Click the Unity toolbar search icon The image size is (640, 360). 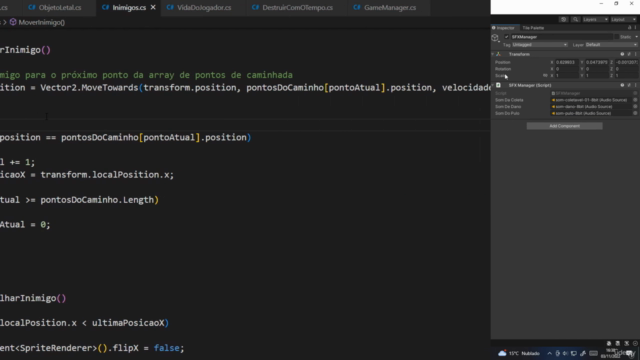tap(575, 19)
